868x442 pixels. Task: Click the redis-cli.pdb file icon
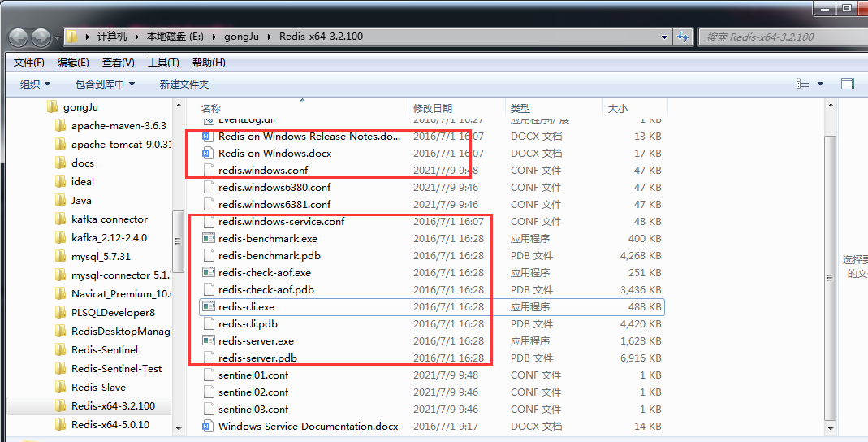(x=208, y=324)
